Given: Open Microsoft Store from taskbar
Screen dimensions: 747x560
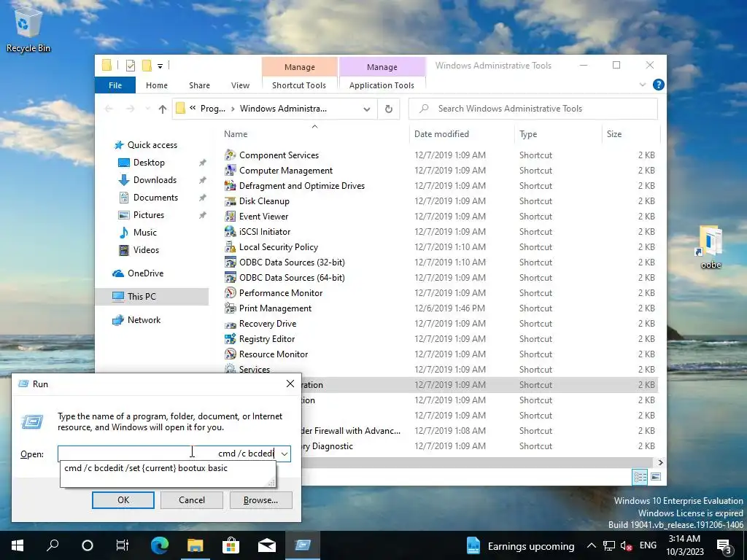Looking at the screenshot, I should (x=231, y=545).
